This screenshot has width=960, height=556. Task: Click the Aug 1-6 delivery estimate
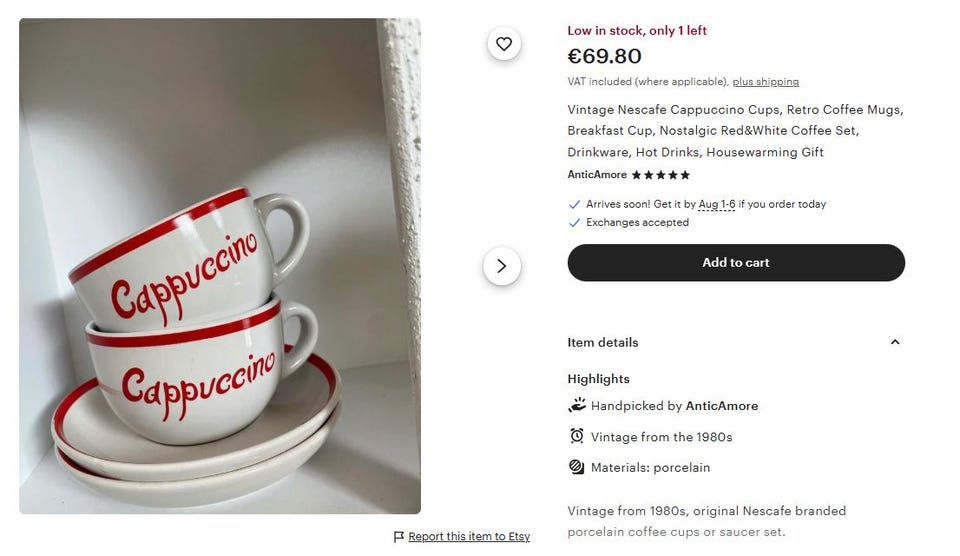point(716,204)
